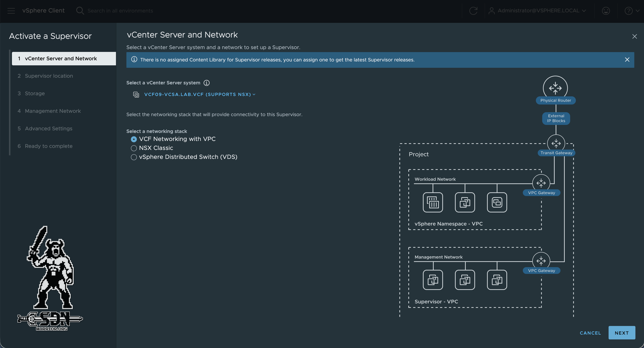
Task: Open the feedback smiley icon
Action: tap(606, 10)
